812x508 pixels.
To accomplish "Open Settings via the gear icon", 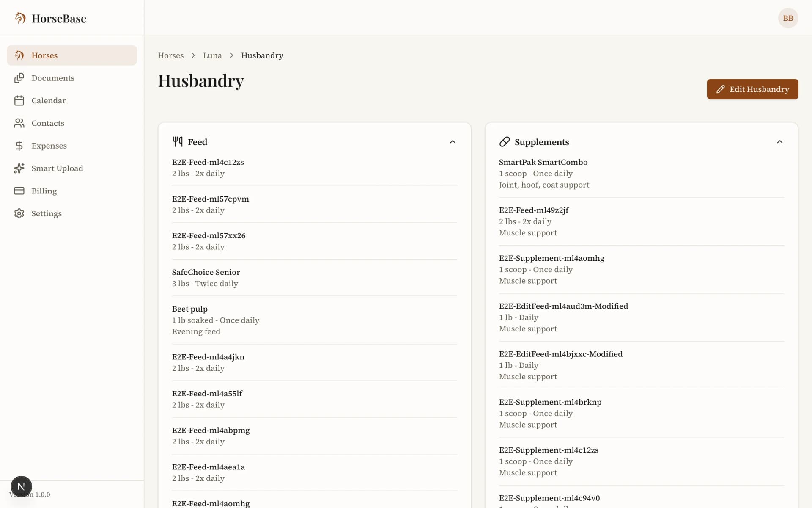I will pos(19,213).
